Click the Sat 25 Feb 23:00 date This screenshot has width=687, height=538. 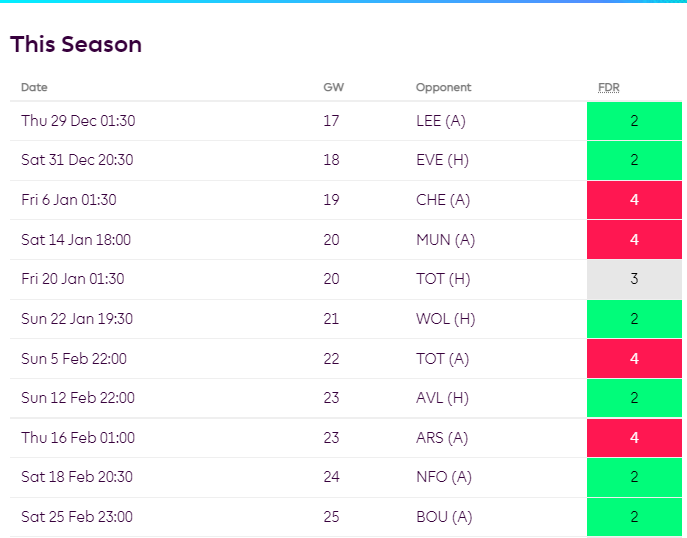(x=77, y=517)
